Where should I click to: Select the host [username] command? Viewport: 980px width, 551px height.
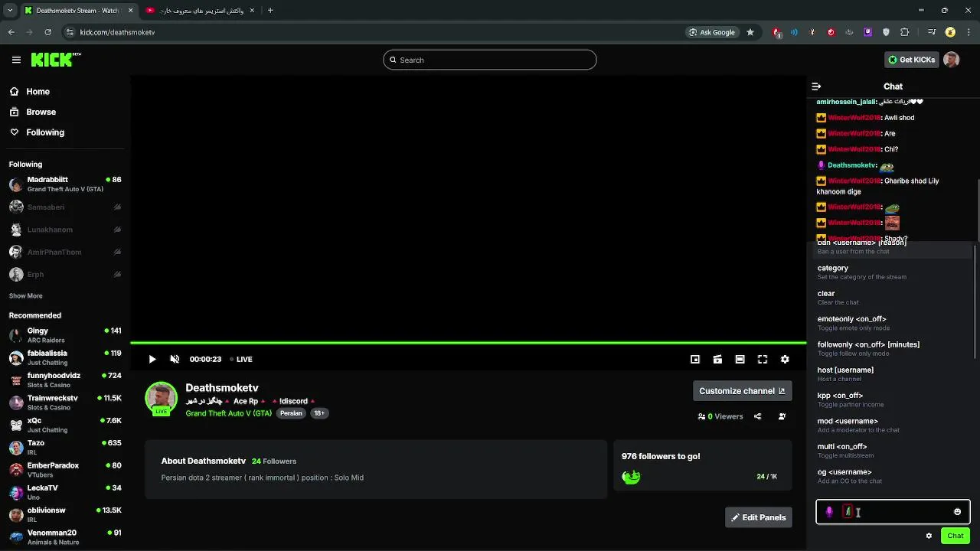891,374
